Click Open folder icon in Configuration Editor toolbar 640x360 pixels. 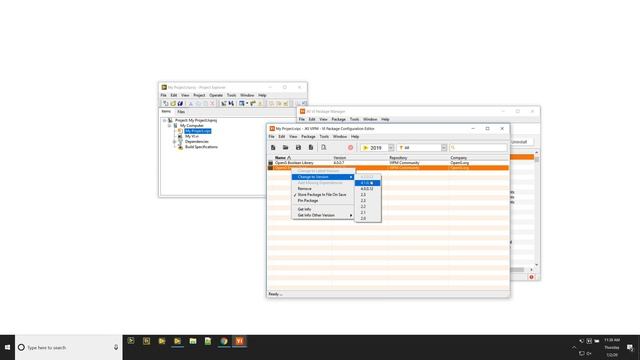coord(286,147)
